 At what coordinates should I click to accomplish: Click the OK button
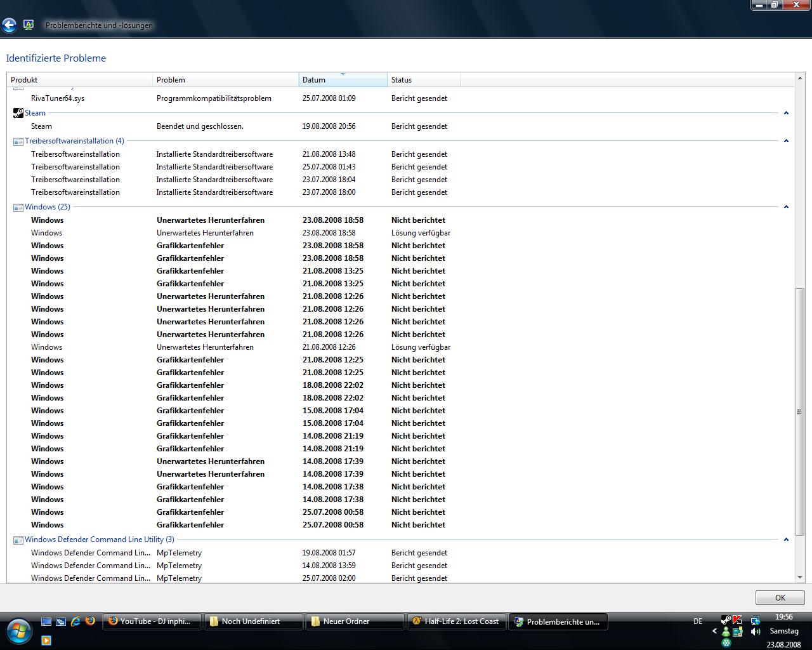point(780,598)
